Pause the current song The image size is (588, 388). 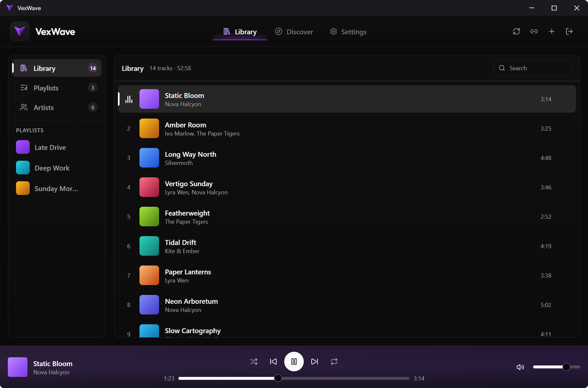click(x=294, y=362)
